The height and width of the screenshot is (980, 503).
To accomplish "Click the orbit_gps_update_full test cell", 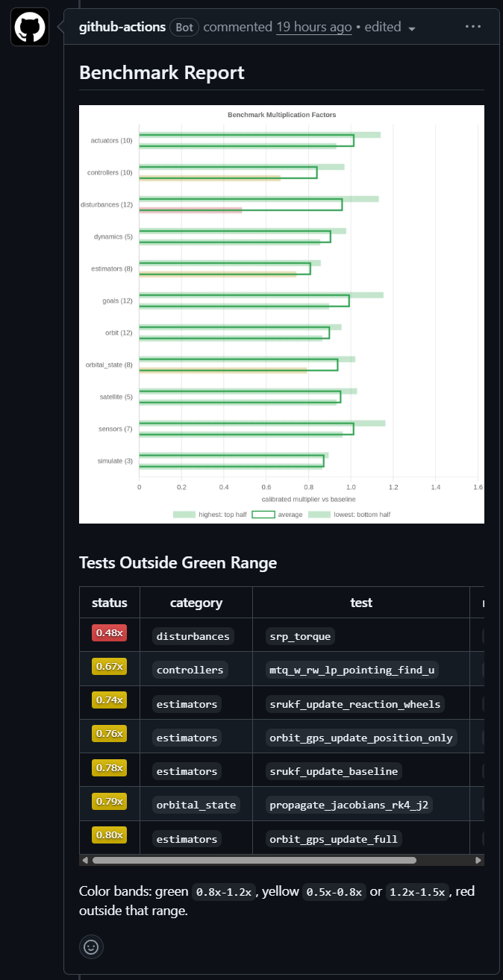I will (361, 838).
